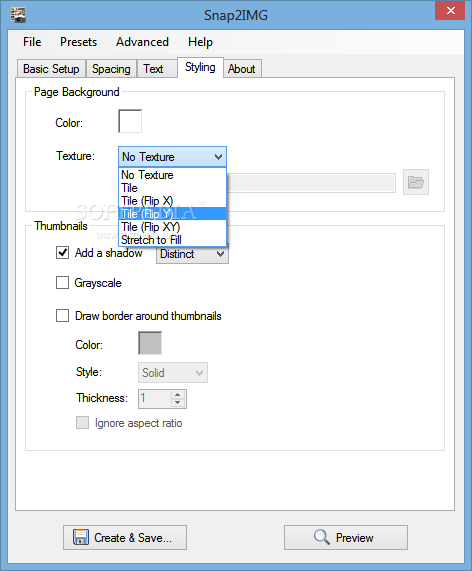Choose the plain Tile texture option
This screenshot has width=472, height=571.
pyautogui.click(x=172, y=188)
